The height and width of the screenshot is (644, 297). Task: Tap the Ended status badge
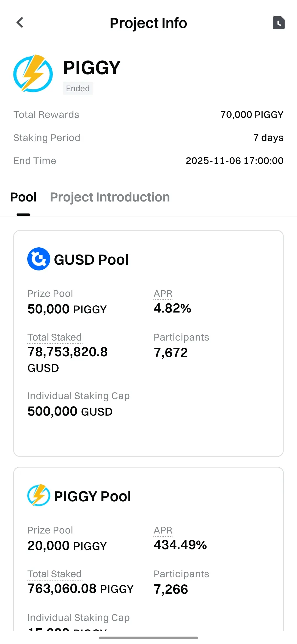coord(78,89)
